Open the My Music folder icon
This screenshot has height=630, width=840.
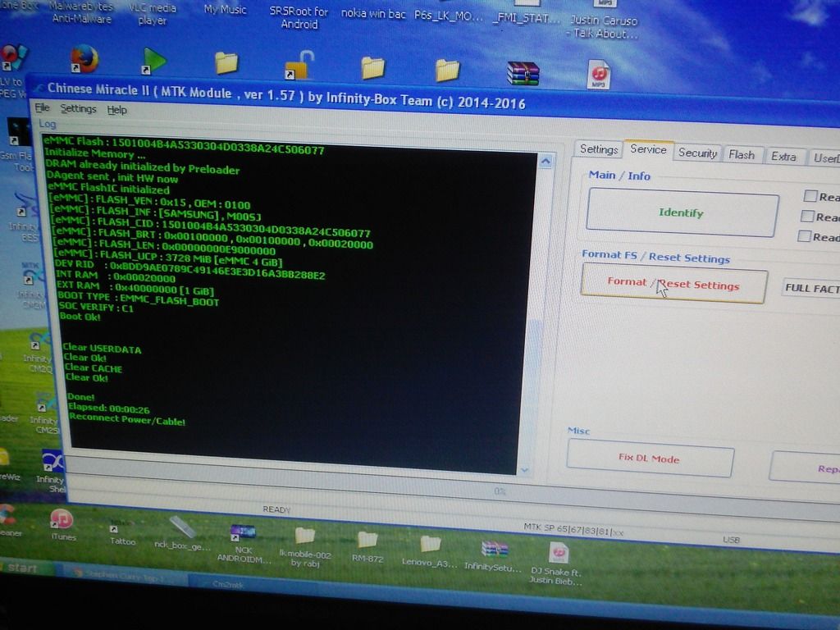coord(226,63)
